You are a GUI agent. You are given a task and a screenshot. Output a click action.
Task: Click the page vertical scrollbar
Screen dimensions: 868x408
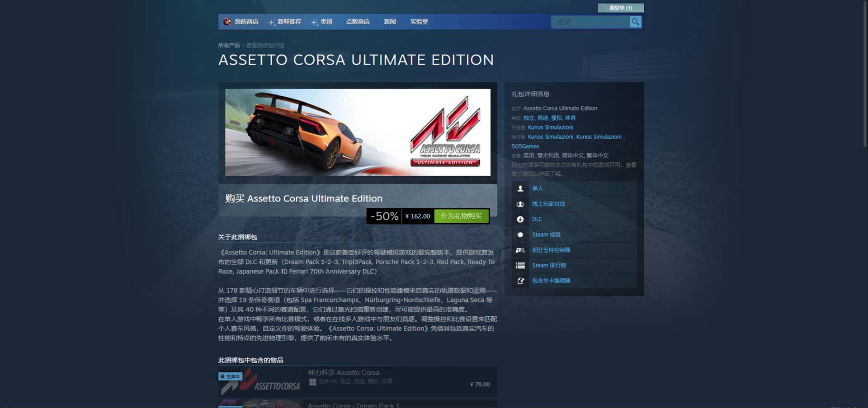[865, 75]
